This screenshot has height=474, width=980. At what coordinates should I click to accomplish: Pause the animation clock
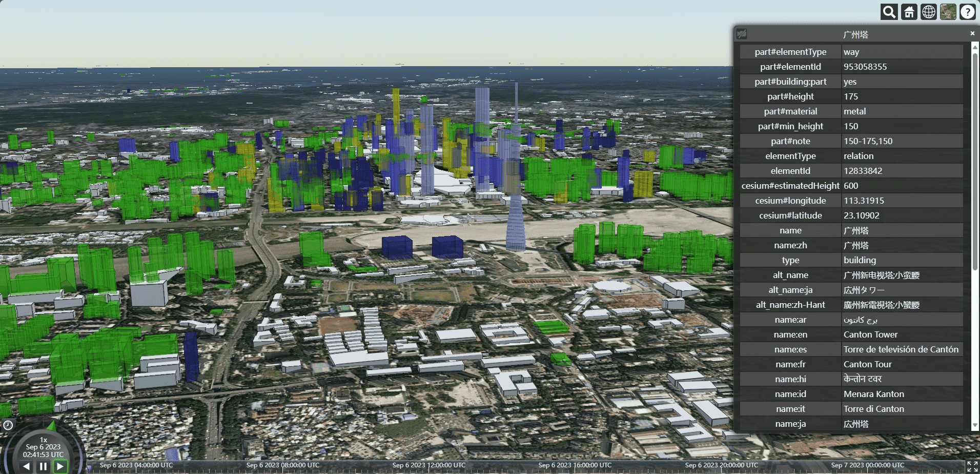coord(44,466)
